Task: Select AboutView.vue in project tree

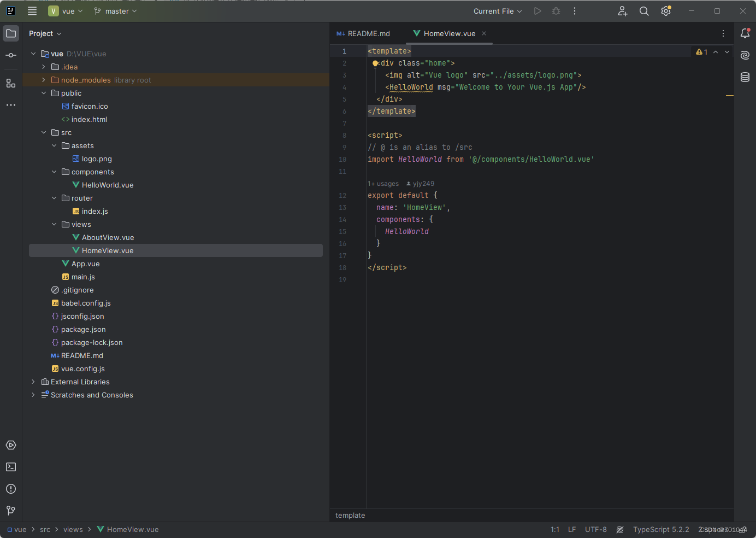Action: [108, 237]
